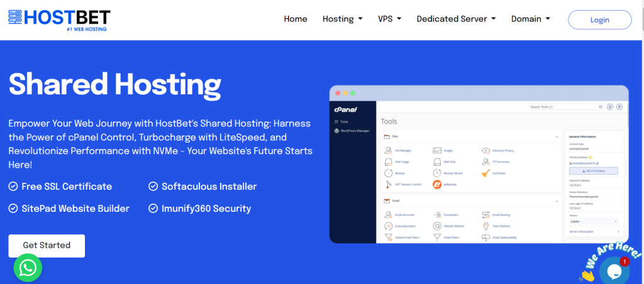Open Email Accounts icon

pyautogui.click(x=388, y=215)
